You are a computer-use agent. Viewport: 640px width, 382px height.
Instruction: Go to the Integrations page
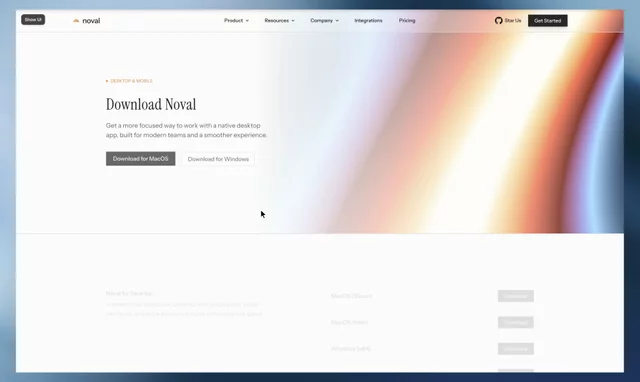pos(368,20)
